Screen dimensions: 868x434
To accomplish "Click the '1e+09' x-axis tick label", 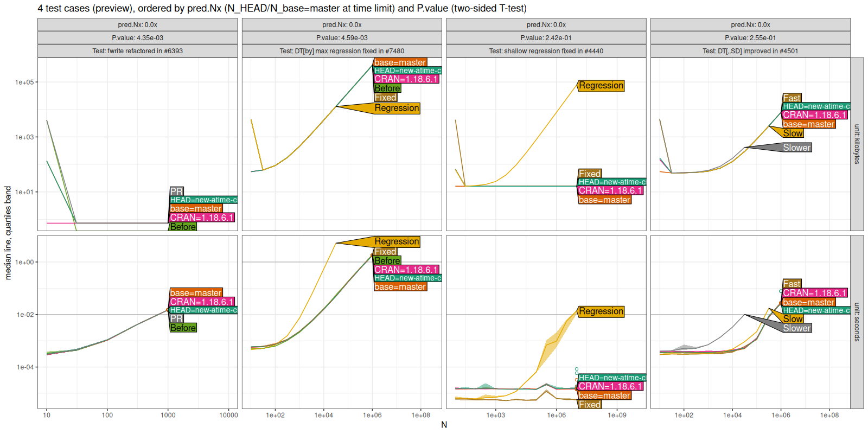I will pyautogui.click(x=617, y=416).
